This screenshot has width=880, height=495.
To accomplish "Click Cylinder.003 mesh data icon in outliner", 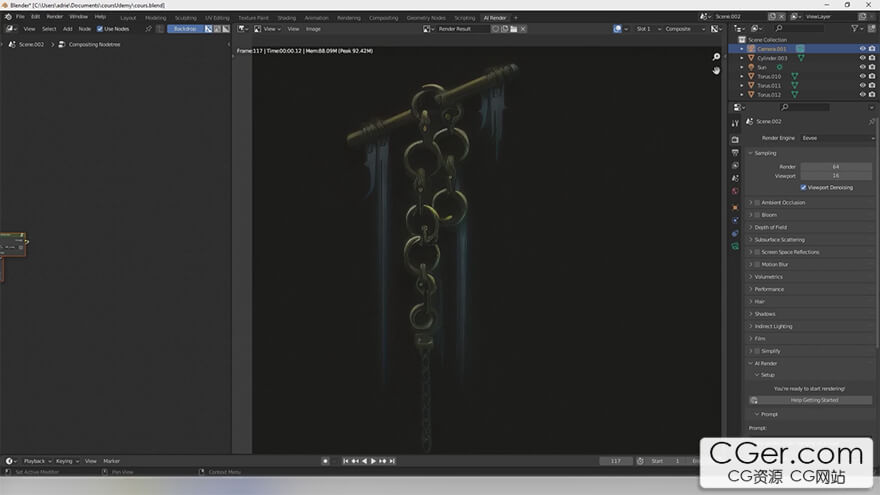I will click(x=801, y=58).
